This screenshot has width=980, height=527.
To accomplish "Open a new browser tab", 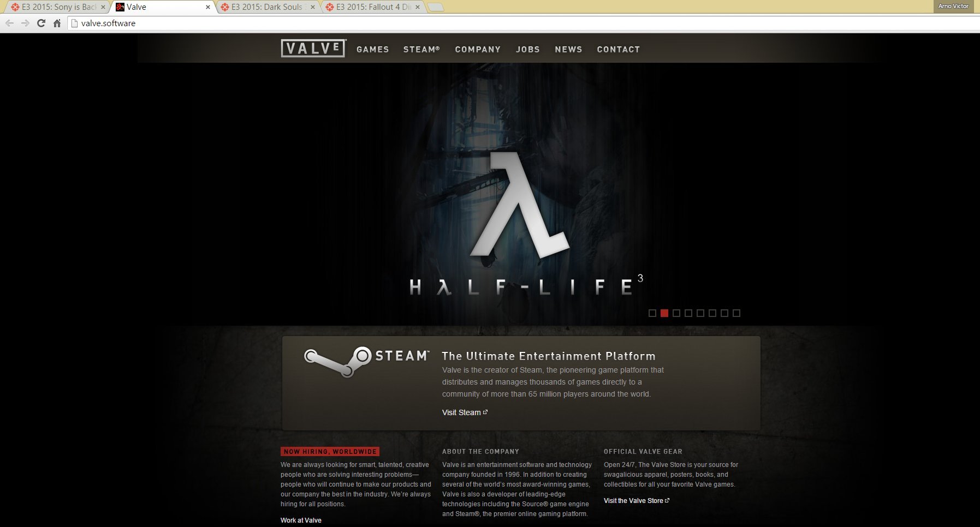I will point(435,7).
